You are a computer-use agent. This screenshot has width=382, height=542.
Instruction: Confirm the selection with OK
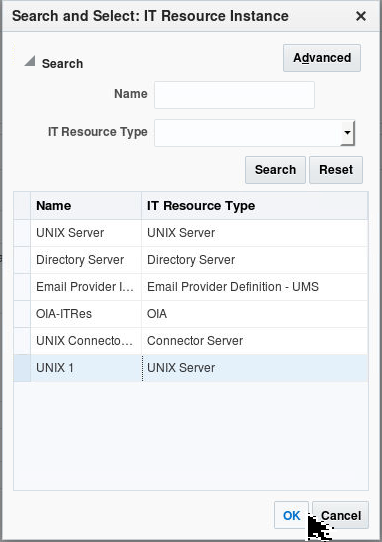point(291,515)
